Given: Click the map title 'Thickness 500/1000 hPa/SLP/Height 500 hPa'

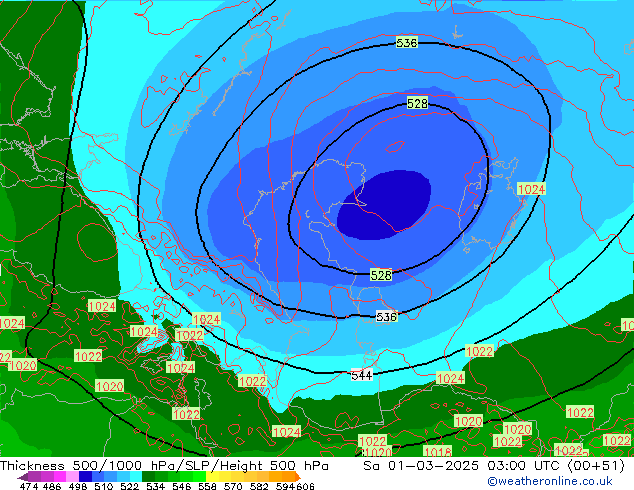Looking at the screenshot, I should pos(164,466).
